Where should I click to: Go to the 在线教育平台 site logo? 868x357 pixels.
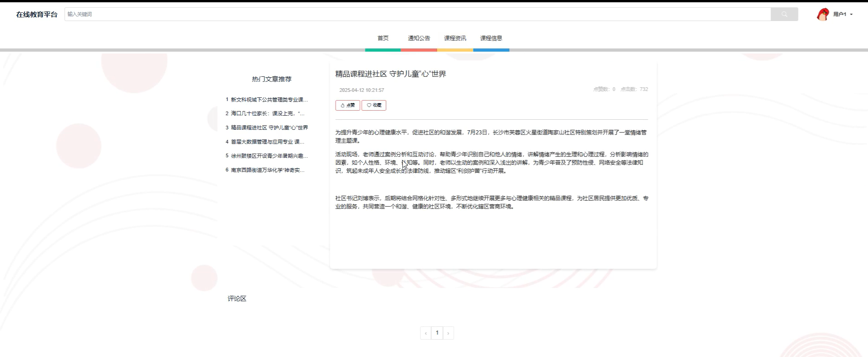click(x=37, y=15)
